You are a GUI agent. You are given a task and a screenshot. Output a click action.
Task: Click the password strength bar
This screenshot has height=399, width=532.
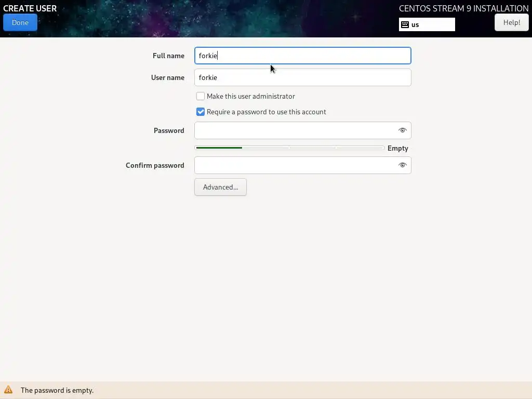[x=289, y=148]
